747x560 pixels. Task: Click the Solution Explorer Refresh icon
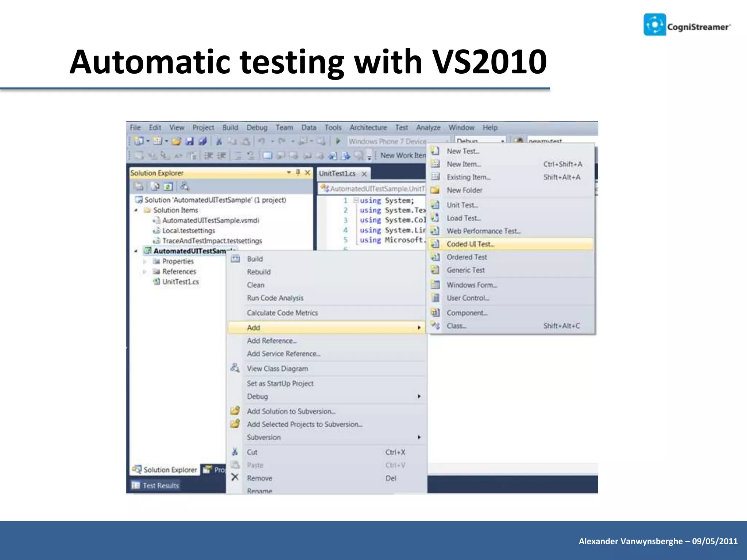(168, 187)
